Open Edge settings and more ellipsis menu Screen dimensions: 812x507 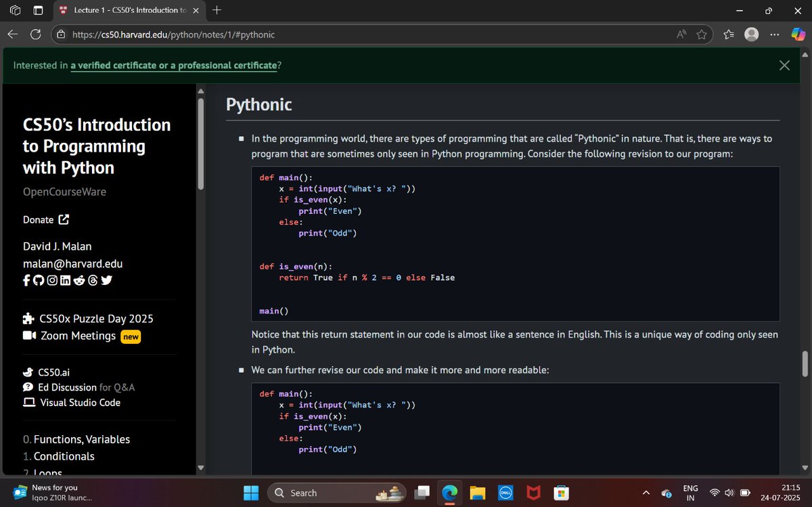[775, 35]
